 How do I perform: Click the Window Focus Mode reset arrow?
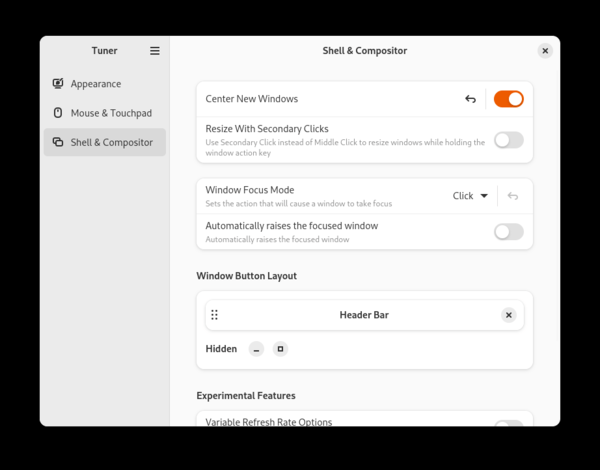click(513, 196)
